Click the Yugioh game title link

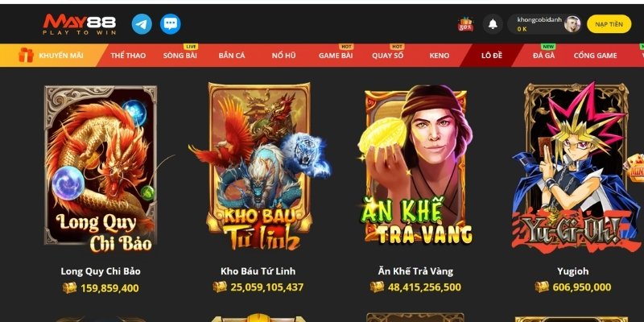(572, 271)
